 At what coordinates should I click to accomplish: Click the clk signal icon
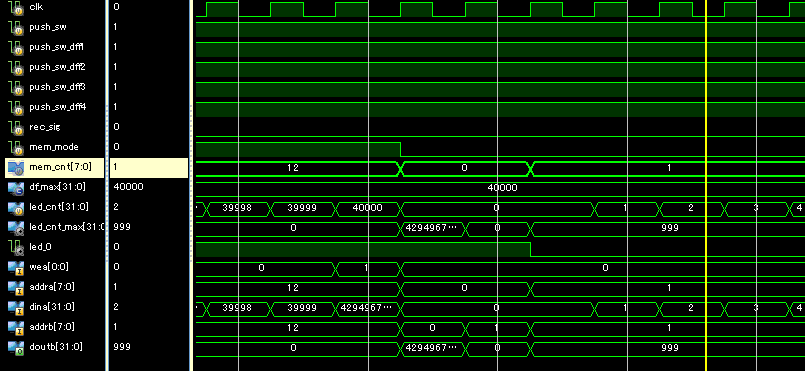pos(15,8)
